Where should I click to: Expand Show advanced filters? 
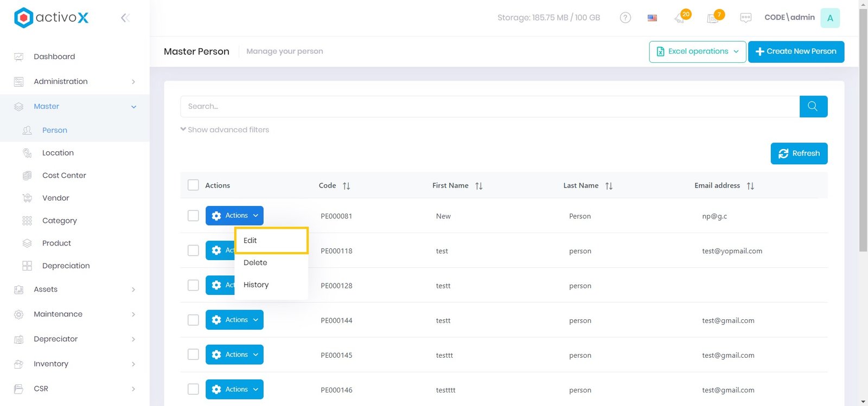coord(225,130)
